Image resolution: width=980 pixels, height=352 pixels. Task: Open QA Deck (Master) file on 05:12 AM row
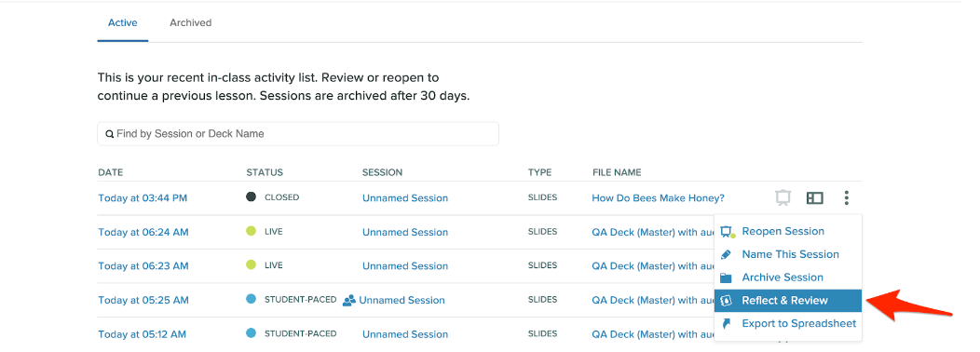[653, 334]
